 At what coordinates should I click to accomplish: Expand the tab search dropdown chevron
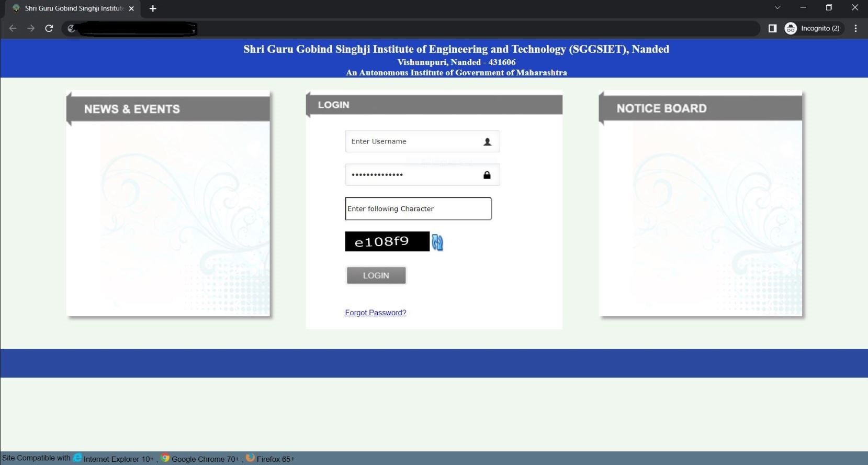[777, 8]
